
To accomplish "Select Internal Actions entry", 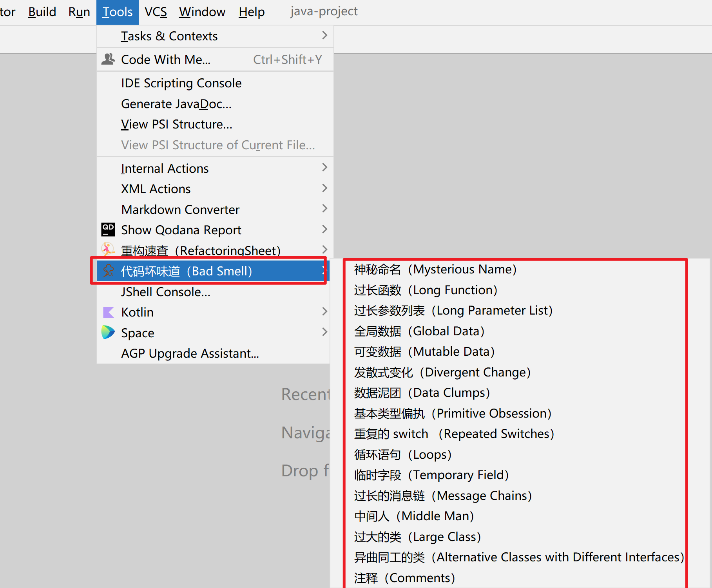I will (215, 168).
